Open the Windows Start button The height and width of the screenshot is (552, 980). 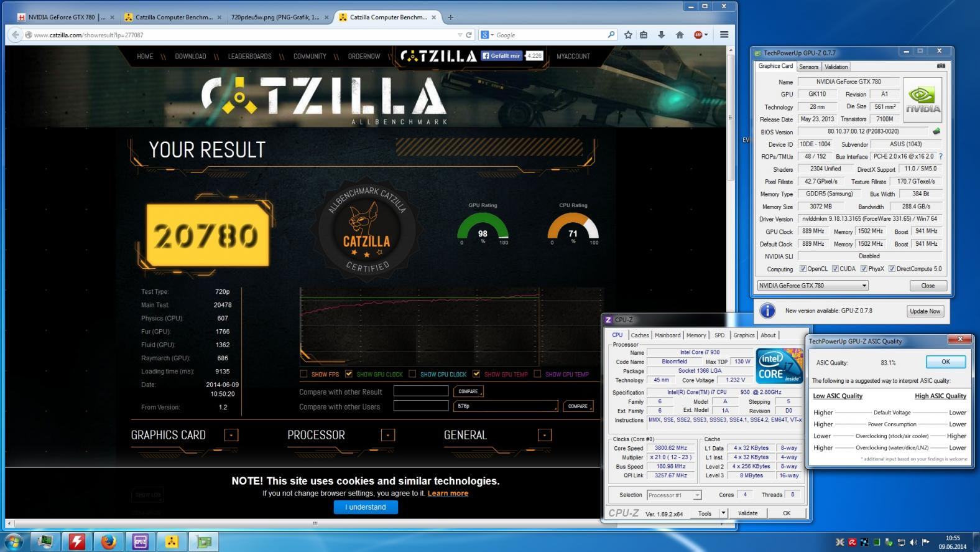point(14,541)
